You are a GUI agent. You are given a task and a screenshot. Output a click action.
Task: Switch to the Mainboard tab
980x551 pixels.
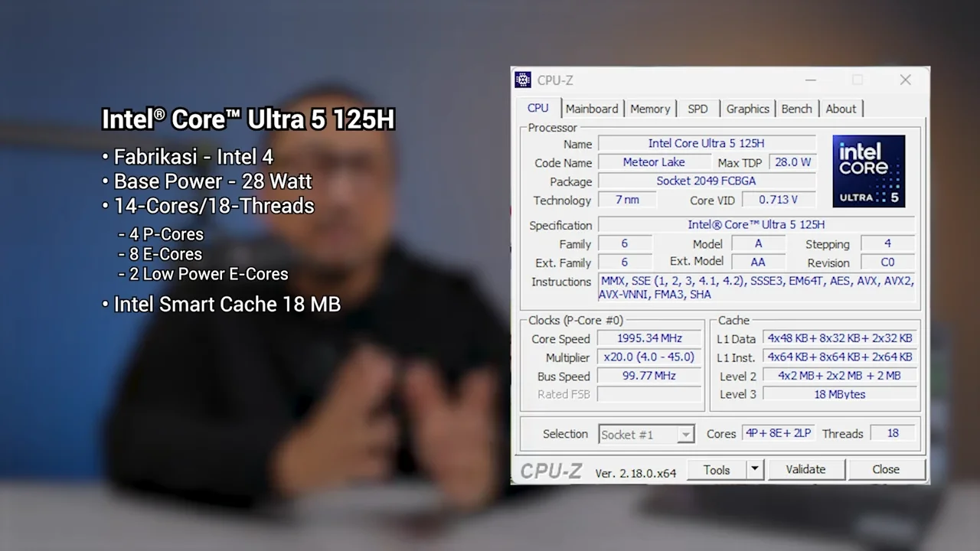tap(591, 109)
